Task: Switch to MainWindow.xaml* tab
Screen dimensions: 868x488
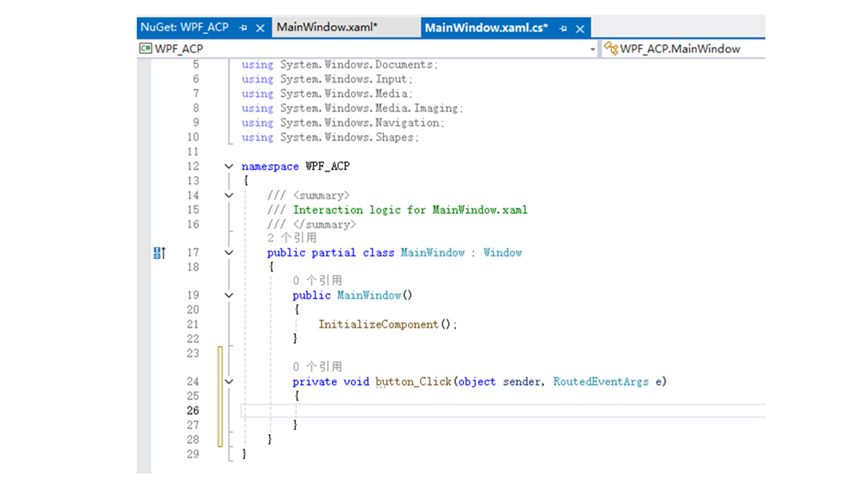Action: [327, 28]
